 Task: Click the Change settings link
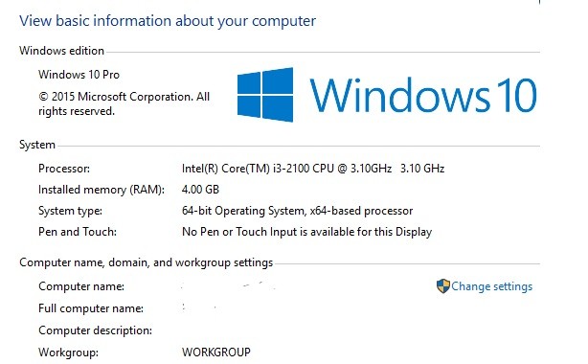point(491,286)
